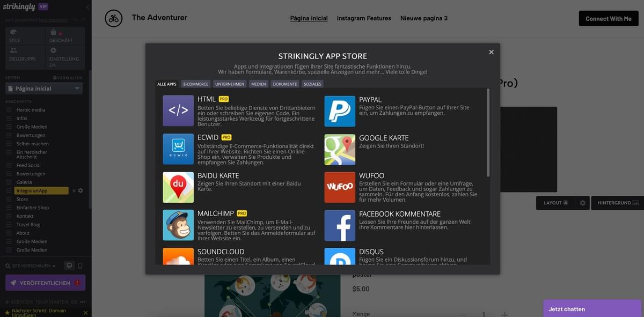Click the Disqus app title
This screenshot has width=644, height=317.
(371, 252)
